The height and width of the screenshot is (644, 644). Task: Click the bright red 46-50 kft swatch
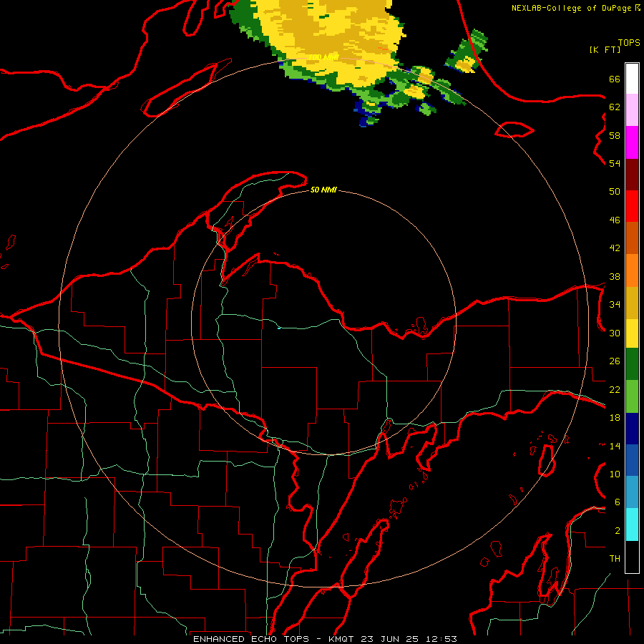coord(632,206)
